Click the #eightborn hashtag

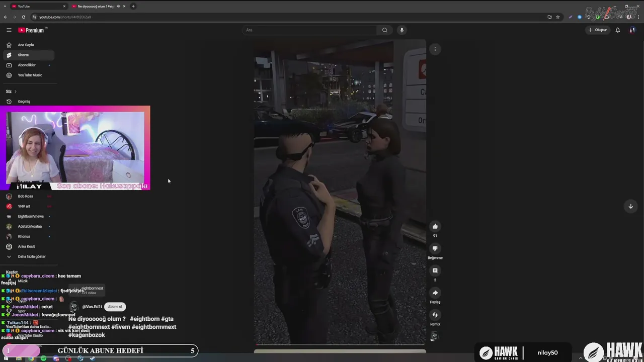point(144,319)
